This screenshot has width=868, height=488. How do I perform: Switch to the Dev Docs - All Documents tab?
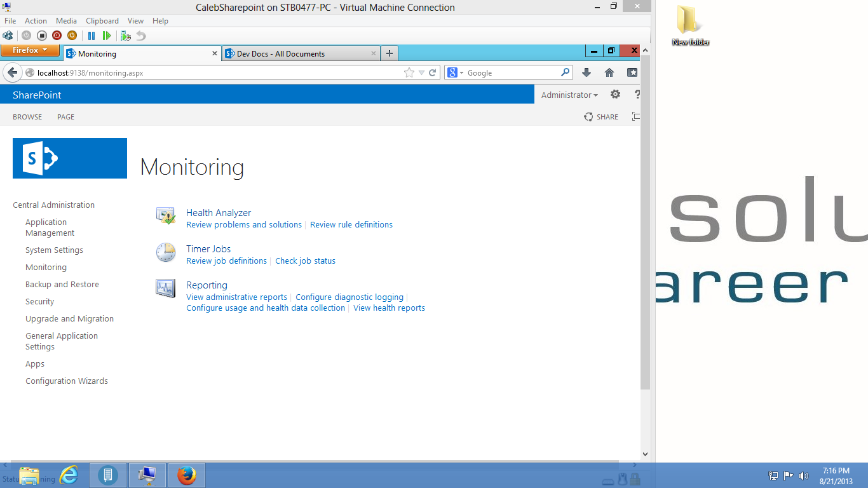(301, 53)
